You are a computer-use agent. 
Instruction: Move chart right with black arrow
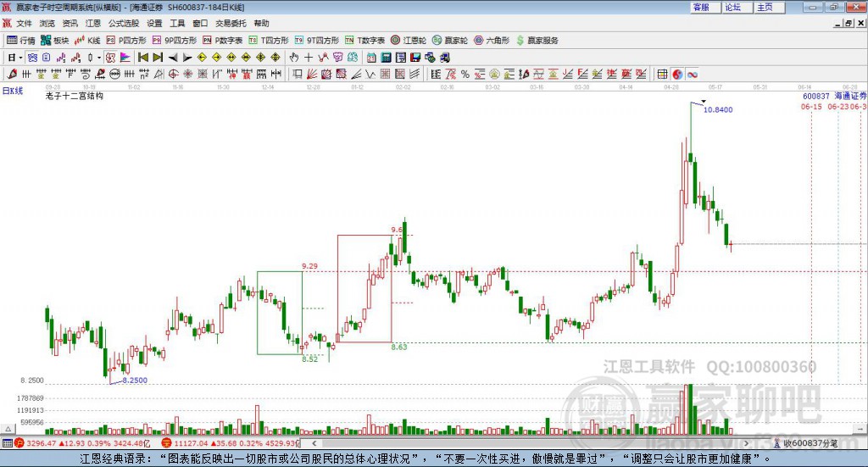coord(187,58)
